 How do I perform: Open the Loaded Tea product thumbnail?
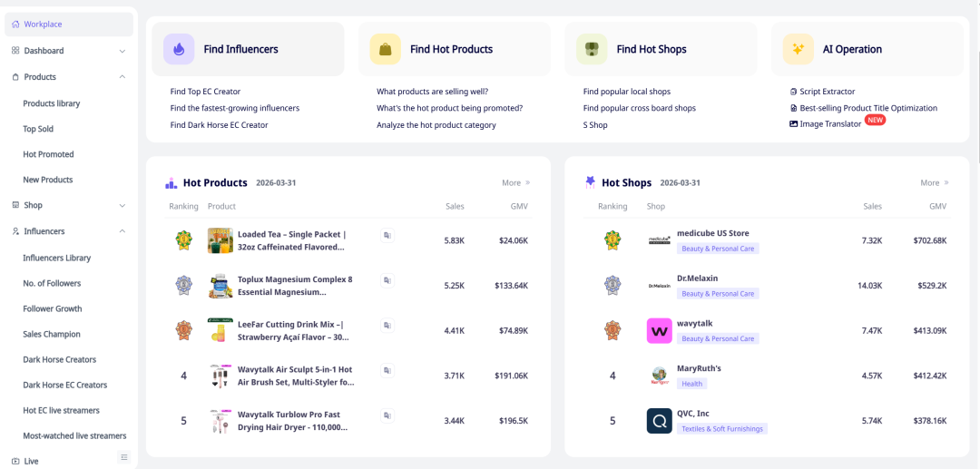click(x=220, y=240)
